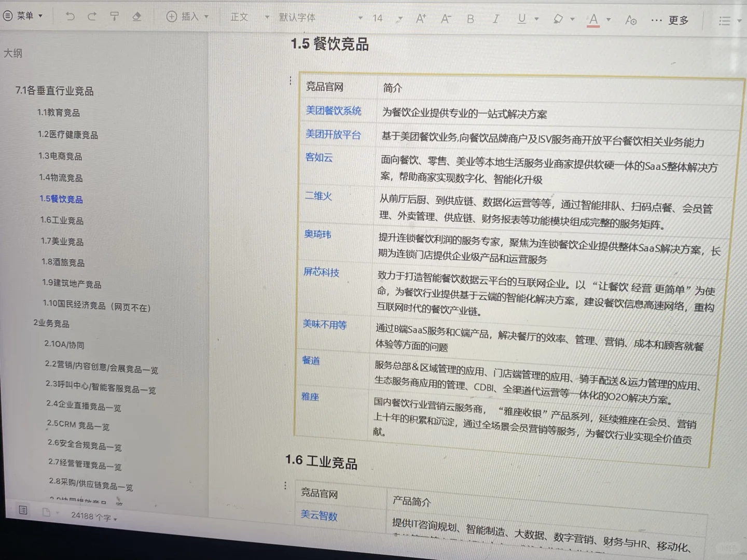Viewport: 747px width, 560px height.
Task: Toggle italic formatting
Action: click(496, 19)
